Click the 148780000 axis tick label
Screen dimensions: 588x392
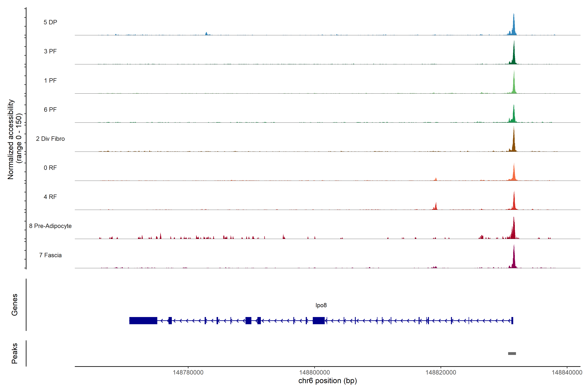188,373
